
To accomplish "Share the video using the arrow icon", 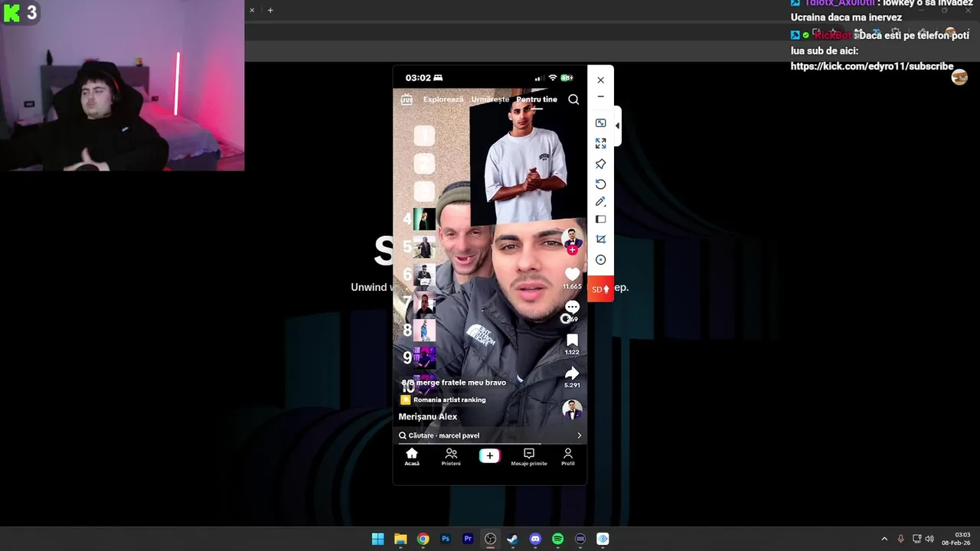I will pos(572,373).
